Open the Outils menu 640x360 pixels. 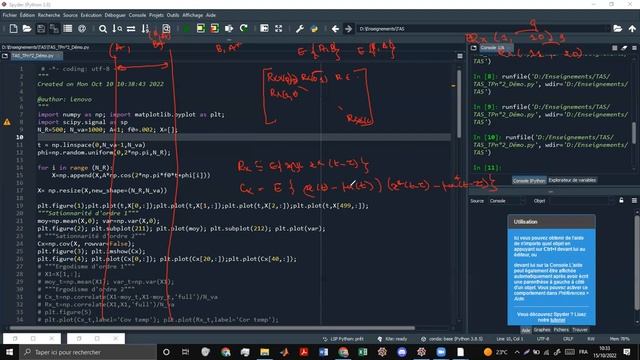[x=173, y=15]
